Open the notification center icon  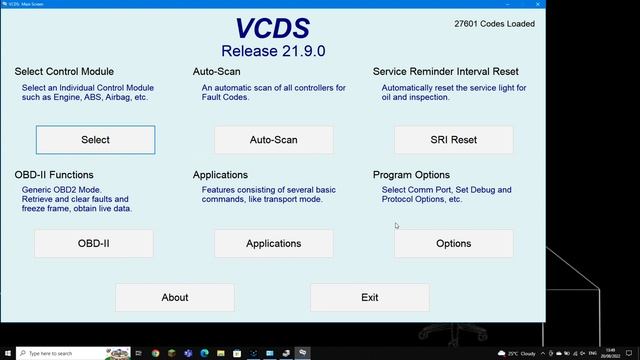pyautogui.click(x=629, y=353)
